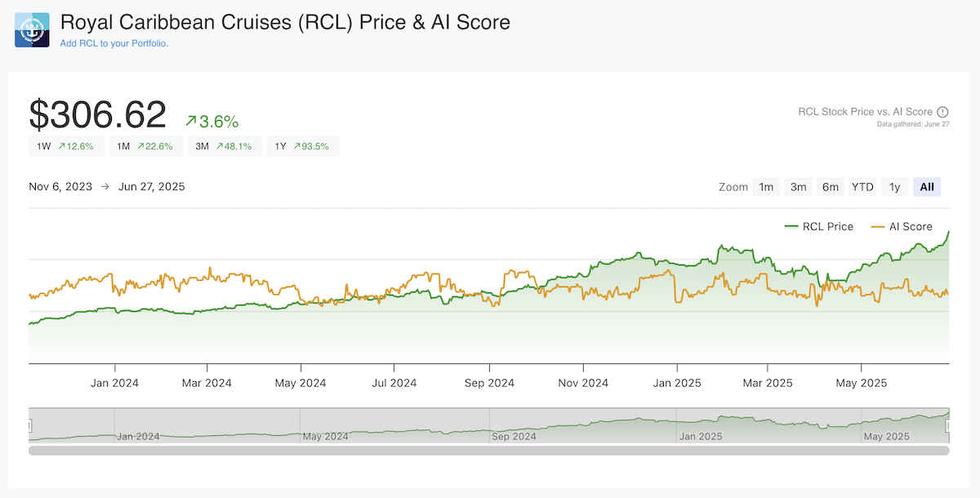The height and width of the screenshot is (498, 980).
Task: Click the Sep 2024 label in navigator strip
Action: point(514,437)
